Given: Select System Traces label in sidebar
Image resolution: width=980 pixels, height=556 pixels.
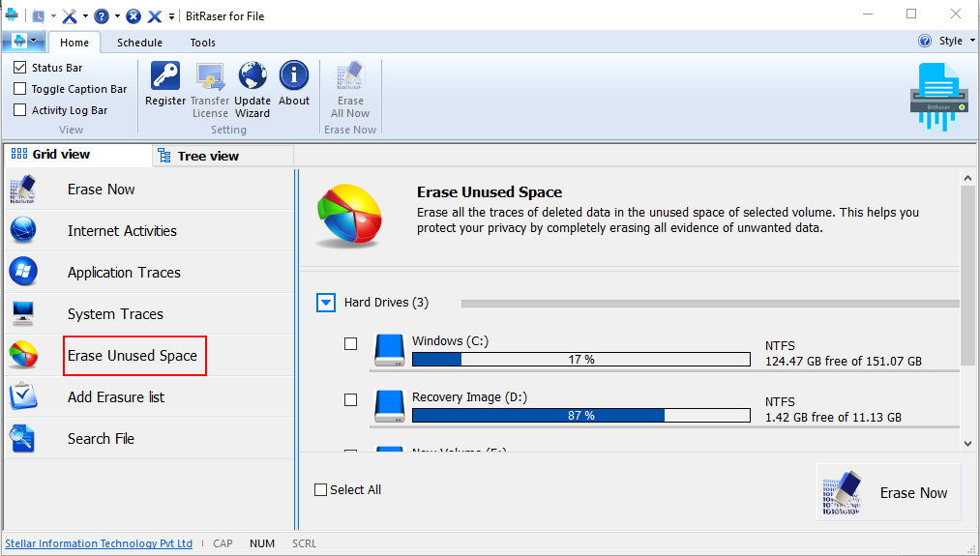Looking at the screenshot, I should (115, 313).
